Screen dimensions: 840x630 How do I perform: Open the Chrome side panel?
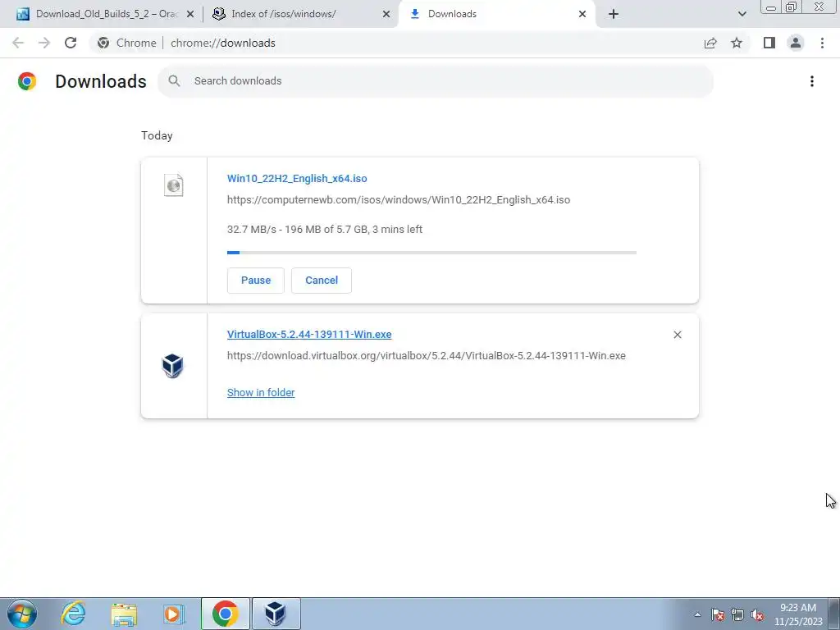coord(769,43)
